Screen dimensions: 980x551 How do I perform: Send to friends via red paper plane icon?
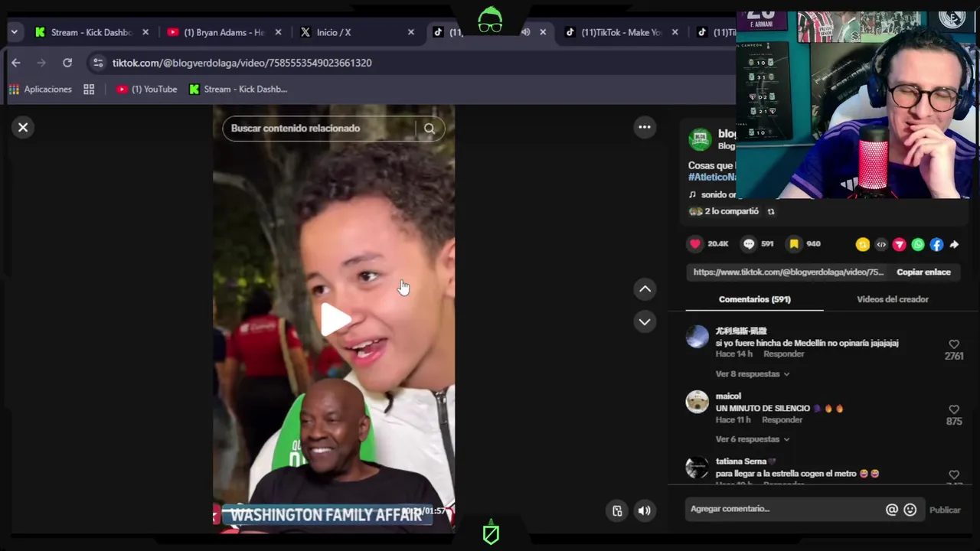pyautogui.click(x=900, y=245)
